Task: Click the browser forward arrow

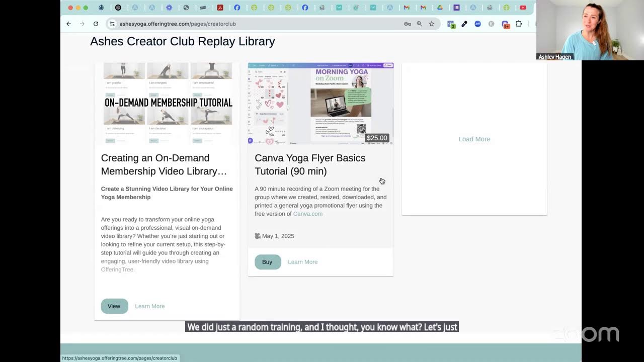Action: click(x=82, y=24)
